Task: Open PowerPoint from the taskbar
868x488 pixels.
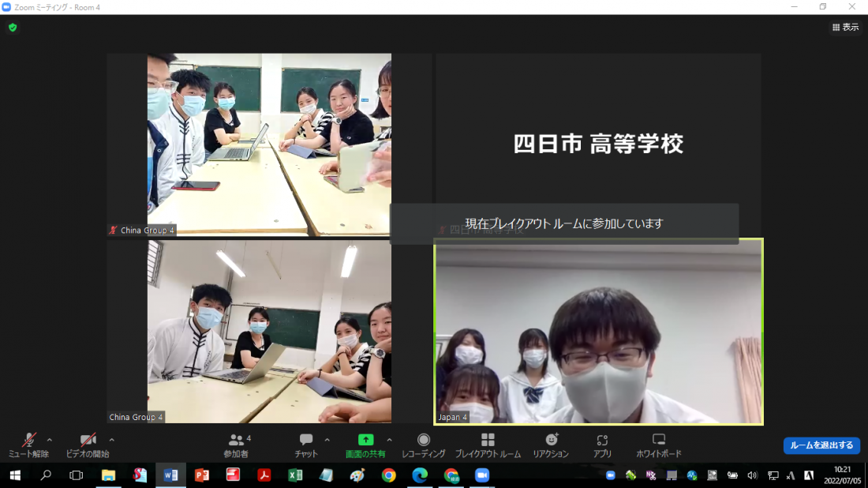Action: tap(201, 475)
